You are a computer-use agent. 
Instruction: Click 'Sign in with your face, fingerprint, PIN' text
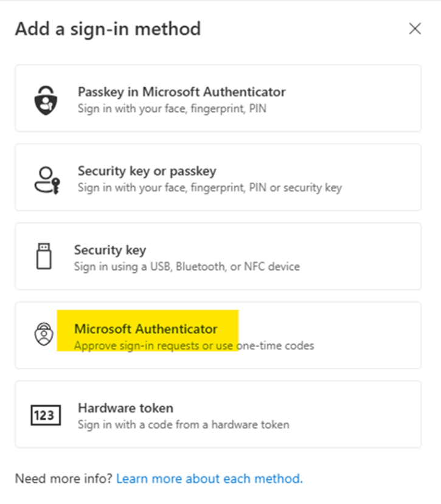pos(172,109)
